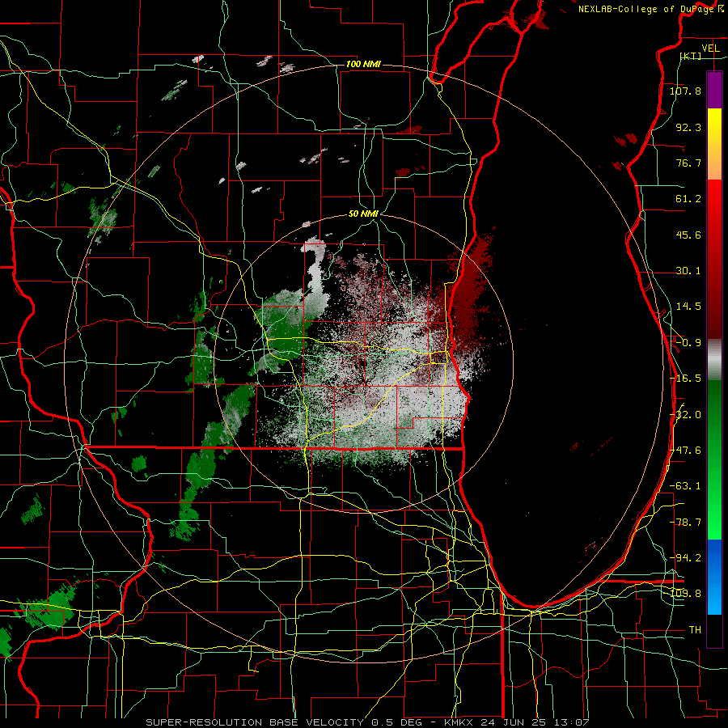Select the -32.0 legend value

point(685,414)
